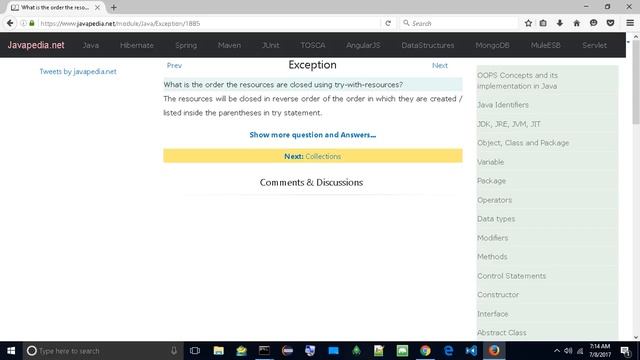Go to the Next question link
This screenshot has width=640, height=360.
coord(440,65)
